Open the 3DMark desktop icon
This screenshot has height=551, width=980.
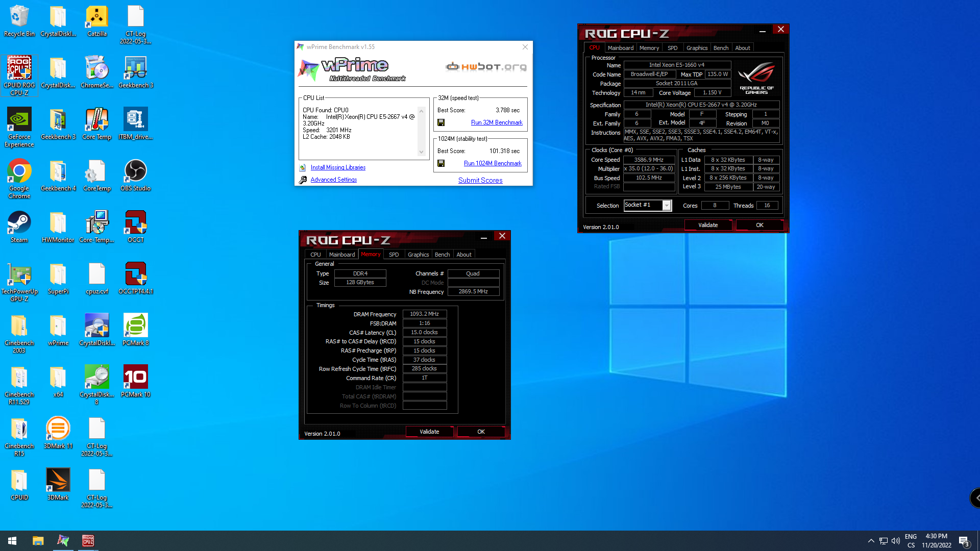pos(58,485)
